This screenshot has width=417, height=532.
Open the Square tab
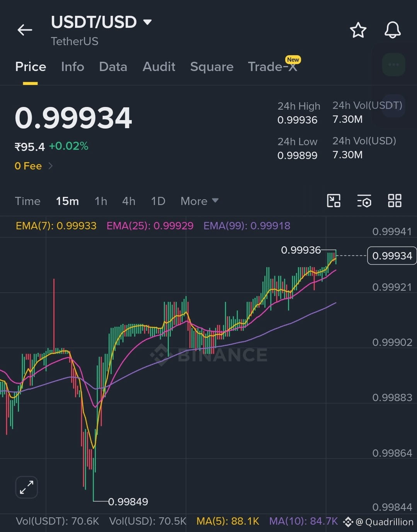pyautogui.click(x=212, y=67)
